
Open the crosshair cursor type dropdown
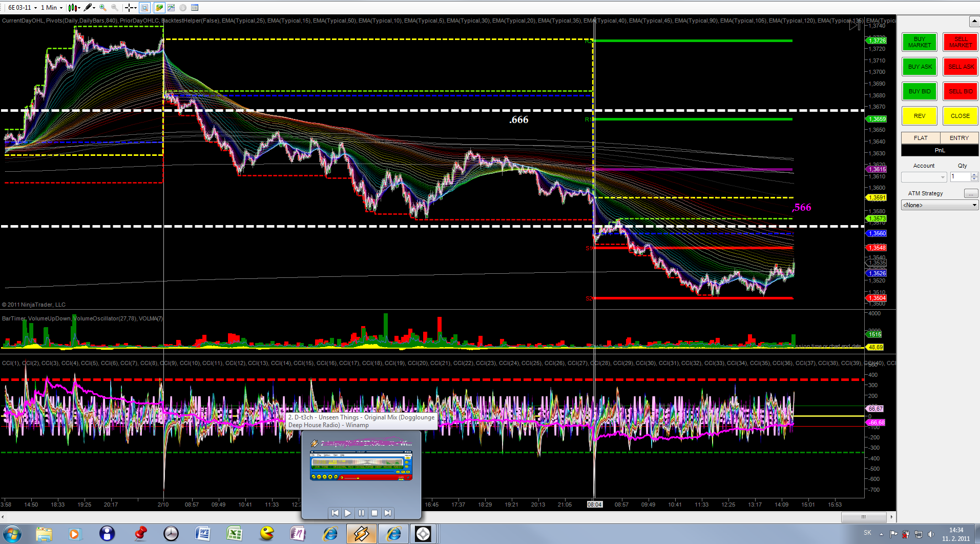[131, 8]
